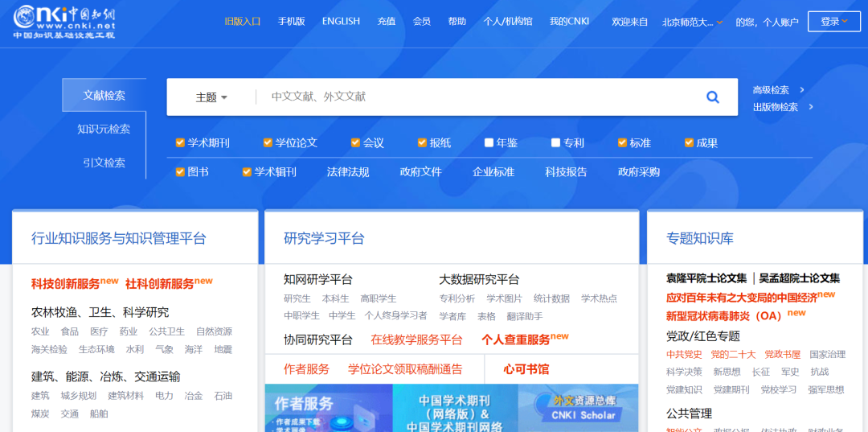Screen dimensions: 868x432
Task: Open 城乡规划 industry link
Action: click(79, 396)
